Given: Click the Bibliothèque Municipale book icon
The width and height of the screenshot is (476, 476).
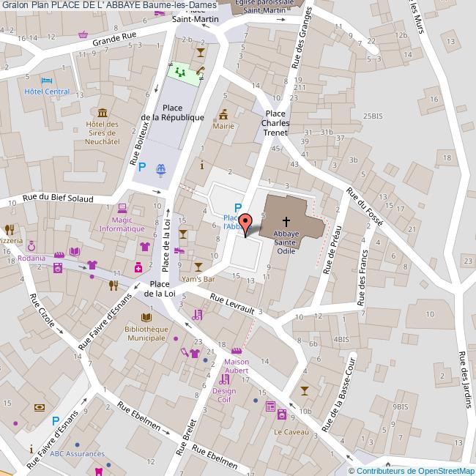Looking at the screenshot, I should click(x=146, y=317).
